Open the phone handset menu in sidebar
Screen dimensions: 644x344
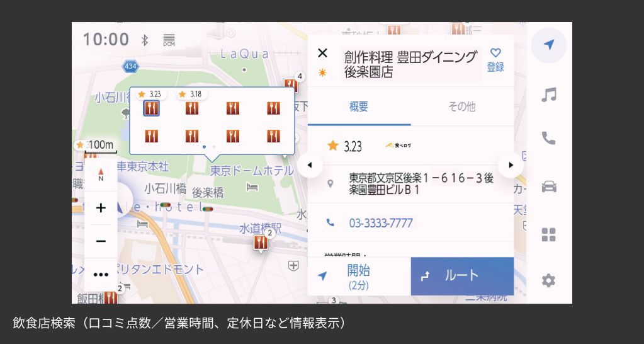549,139
